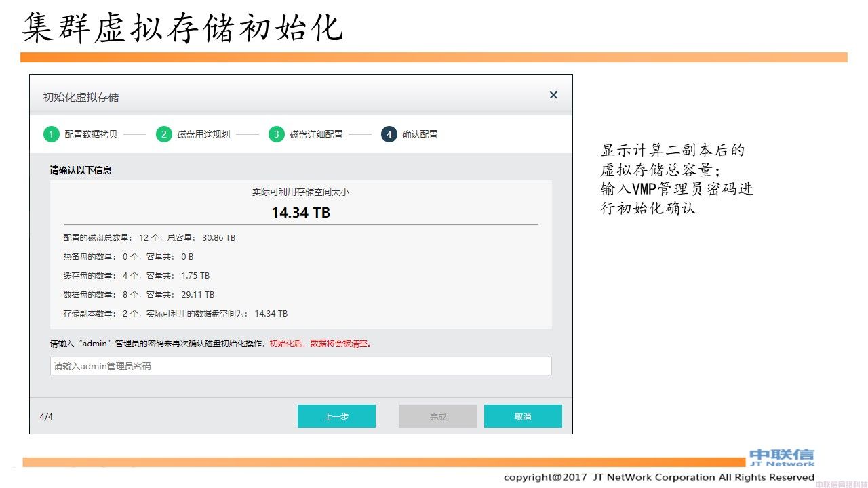The height and width of the screenshot is (488, 868).
Task: Close the 初始化虚拟存储 dialog
Action: point(553,96)
